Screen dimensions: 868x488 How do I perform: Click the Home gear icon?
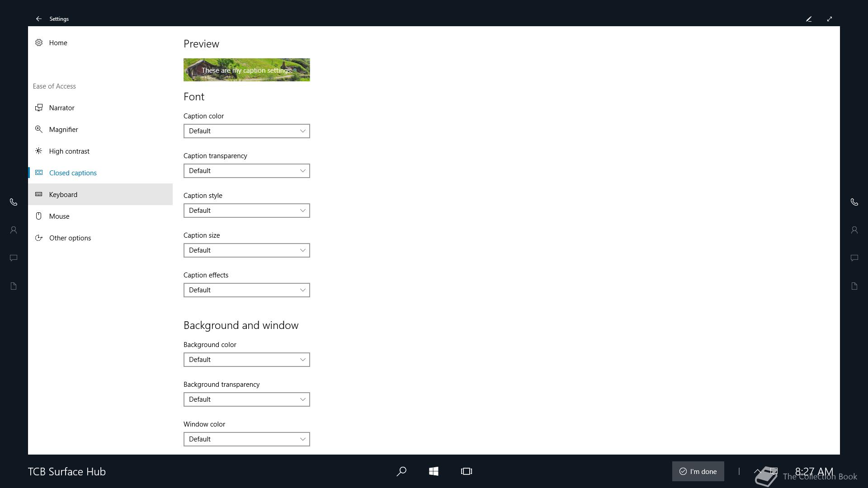[x=39, y=42]
